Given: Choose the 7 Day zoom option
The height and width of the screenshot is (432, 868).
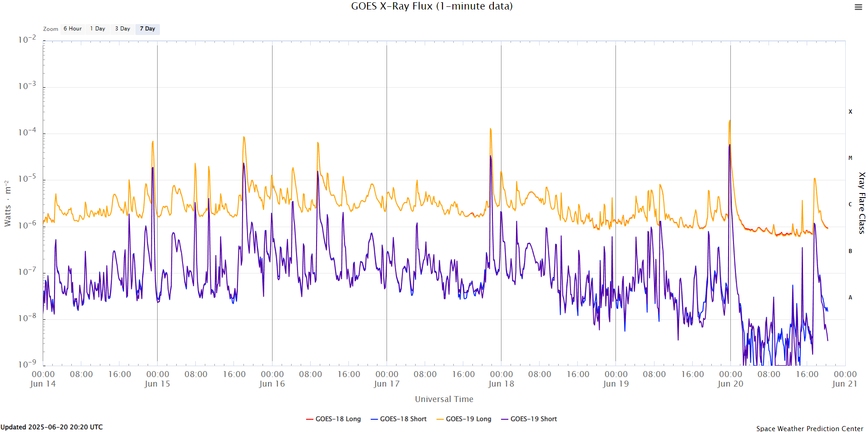Looking at the screenshot, I should [x=148, y=29].
